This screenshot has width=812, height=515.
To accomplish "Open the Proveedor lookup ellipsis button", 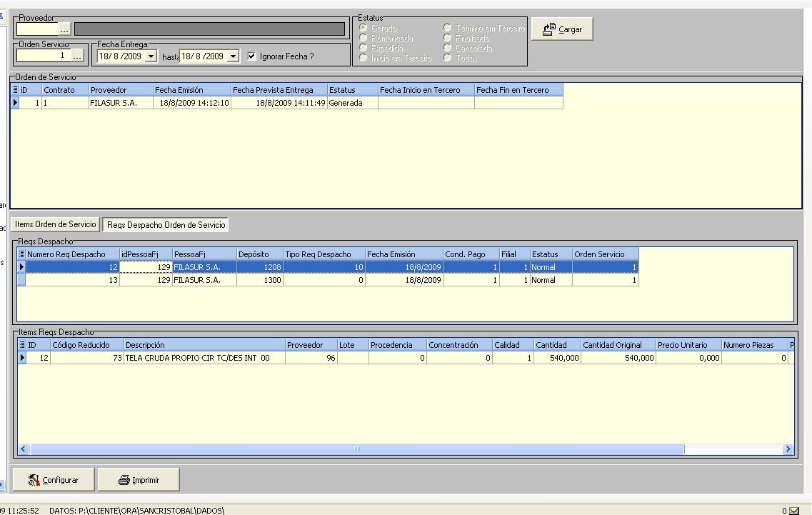I will point(64,29).
